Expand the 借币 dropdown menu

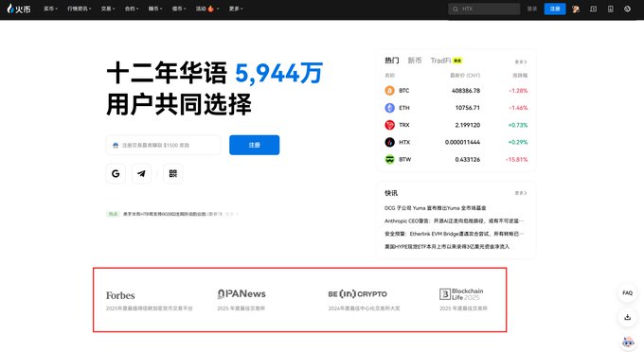(179, 9)
